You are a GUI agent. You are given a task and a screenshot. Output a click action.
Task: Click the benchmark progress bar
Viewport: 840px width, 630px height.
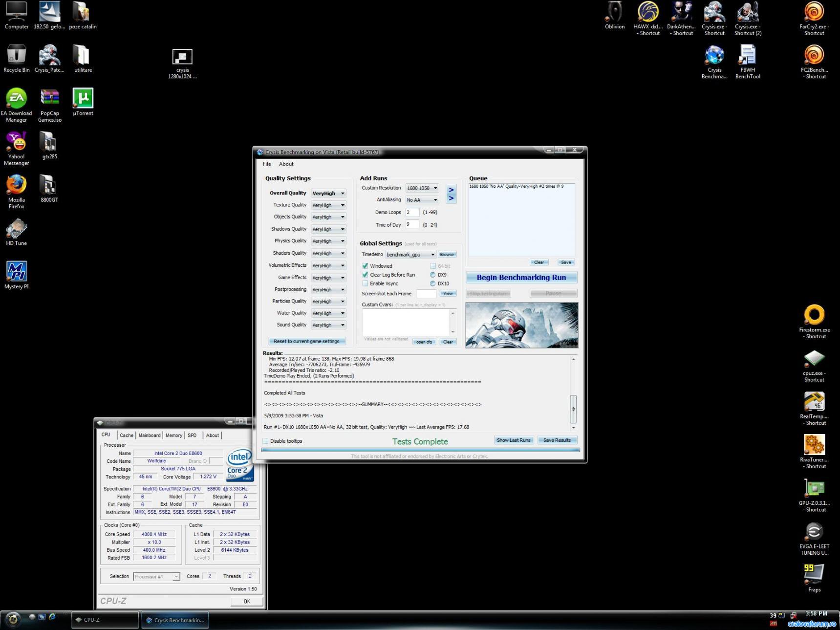420,450
